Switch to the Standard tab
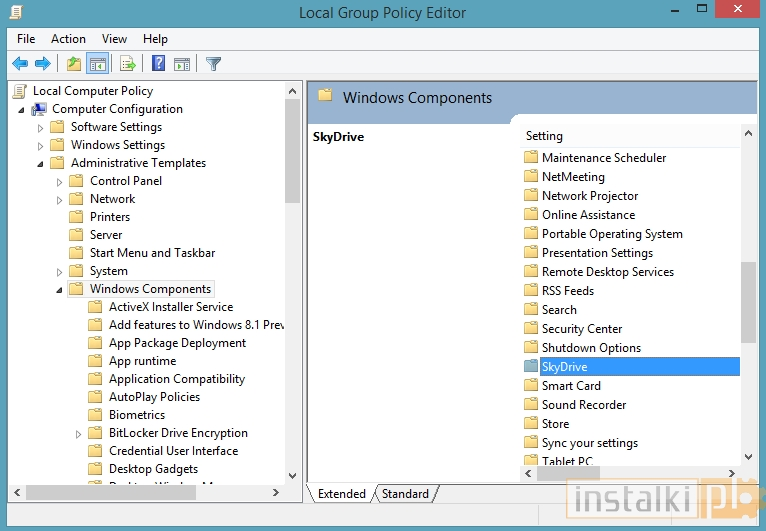Screen dimensions: 766x531 click(405, 494)
